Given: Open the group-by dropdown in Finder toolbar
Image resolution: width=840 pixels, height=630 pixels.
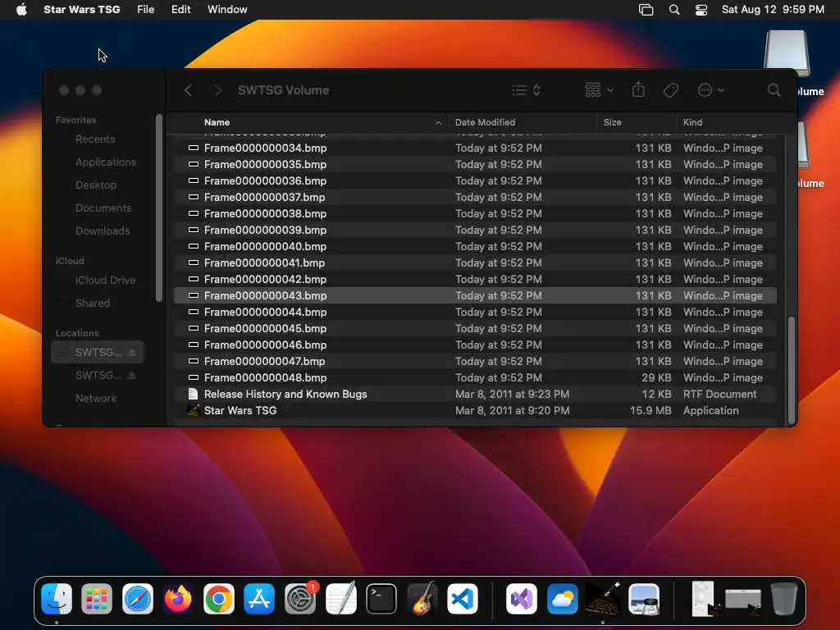Looking at the screenshot, I should (x=599, y=90).
